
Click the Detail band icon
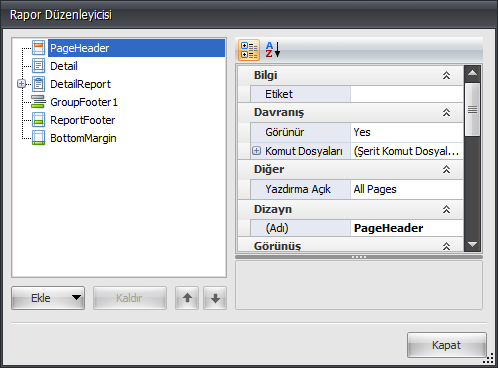(39, 66)
